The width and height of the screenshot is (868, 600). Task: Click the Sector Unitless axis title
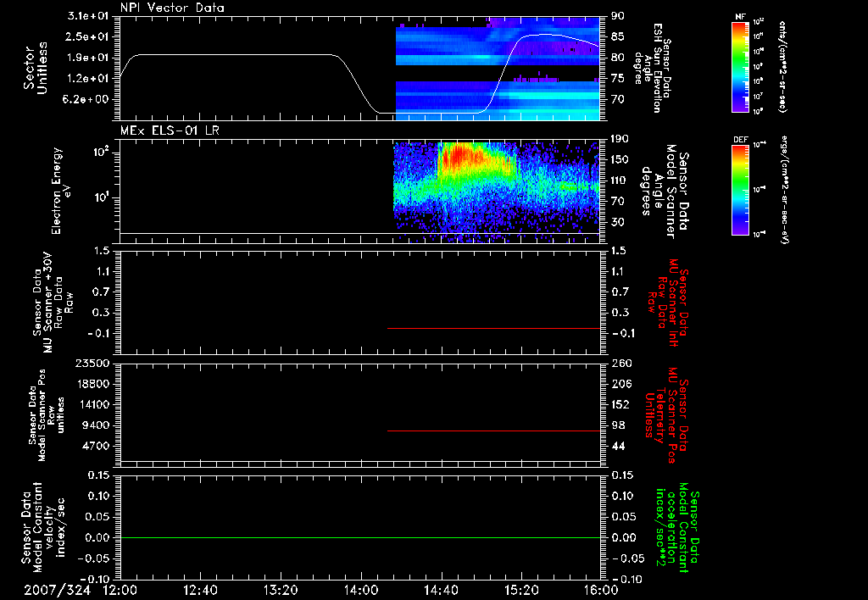(36, 68)
